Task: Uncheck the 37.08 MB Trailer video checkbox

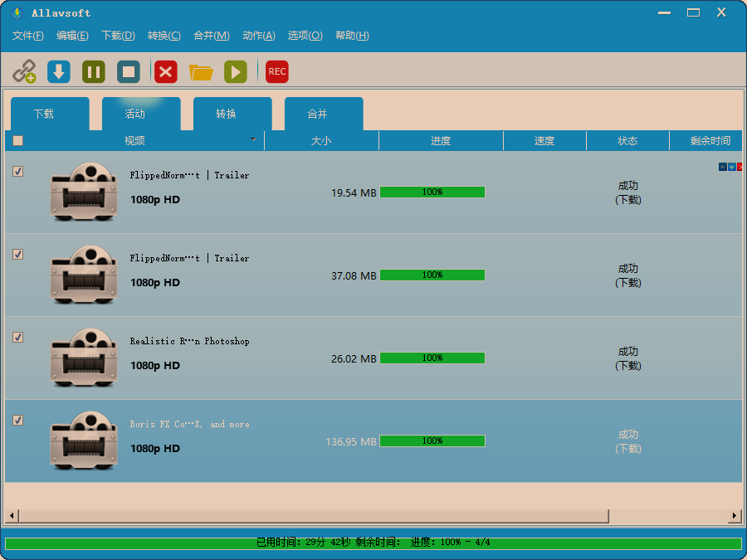Action: click(17, 255)
